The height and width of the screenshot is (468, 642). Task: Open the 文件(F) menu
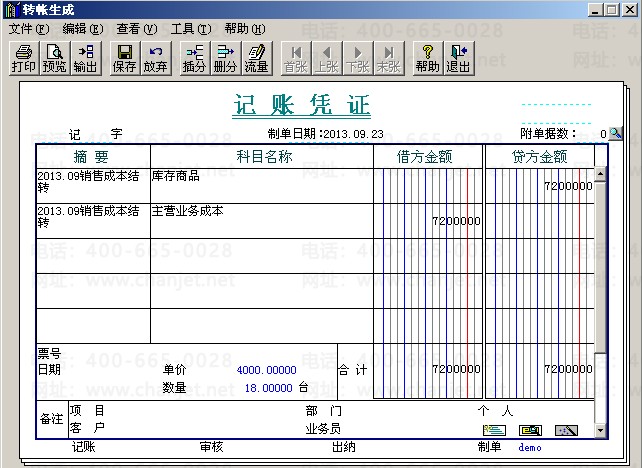coord(29,29)
